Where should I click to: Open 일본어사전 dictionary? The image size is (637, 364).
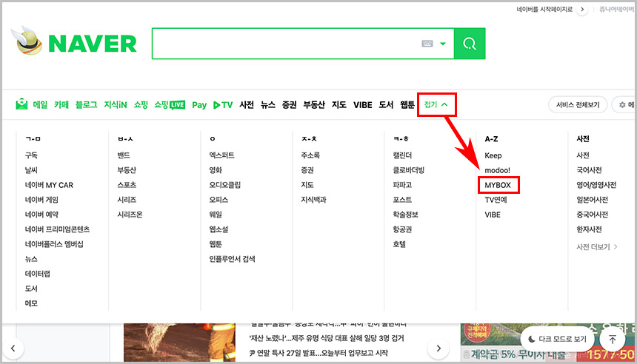tap(592, 200)
